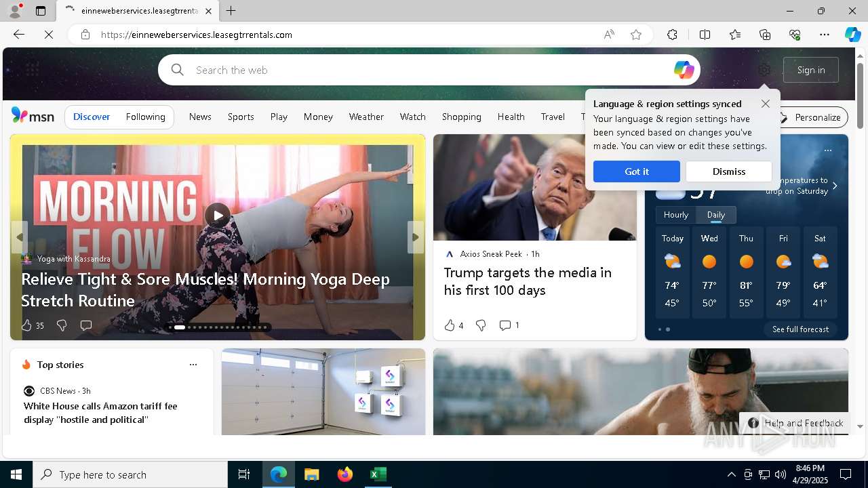This screenshot has width=868, height=488.
Task: Expand the temperature drop alert arrow
Action: point(835,186)
